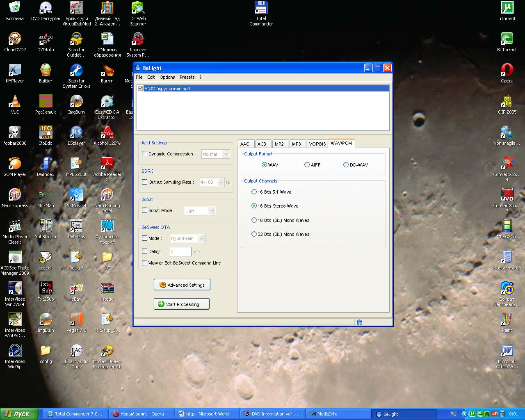Switch to the MP3 tab
This screenshot has height=420, width=525.
pos(297,144)
